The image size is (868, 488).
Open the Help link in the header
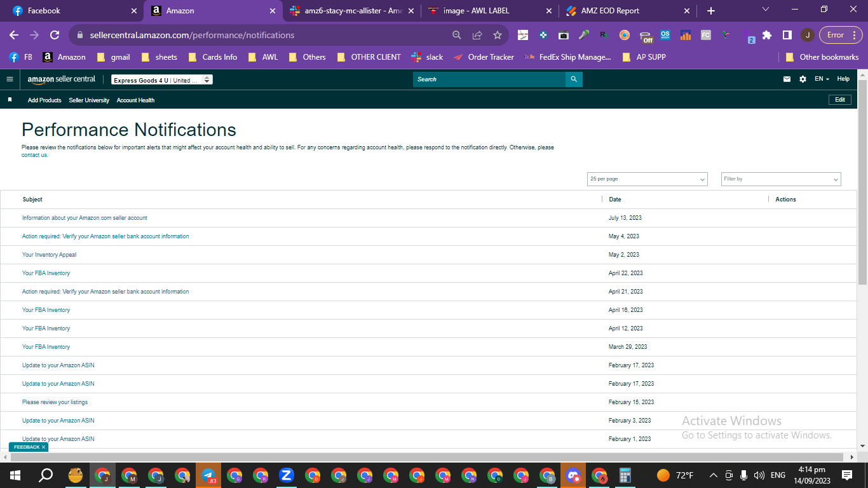(x=843, y=79)
